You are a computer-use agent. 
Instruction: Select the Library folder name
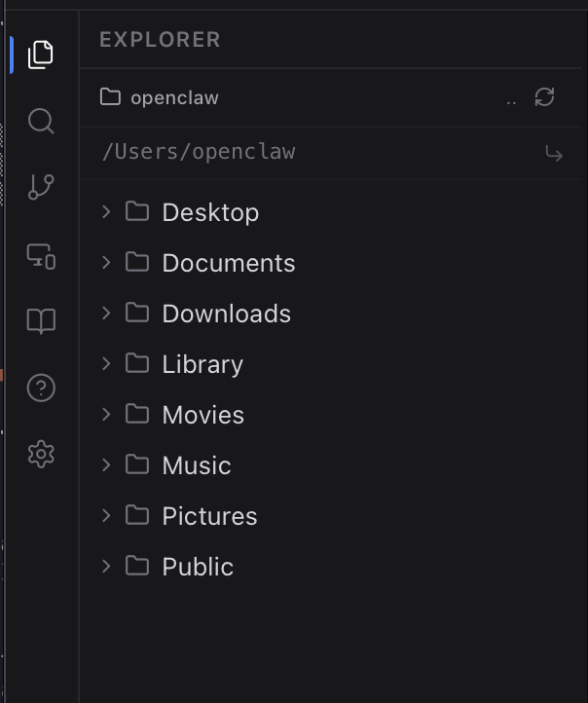click(202, 364)
